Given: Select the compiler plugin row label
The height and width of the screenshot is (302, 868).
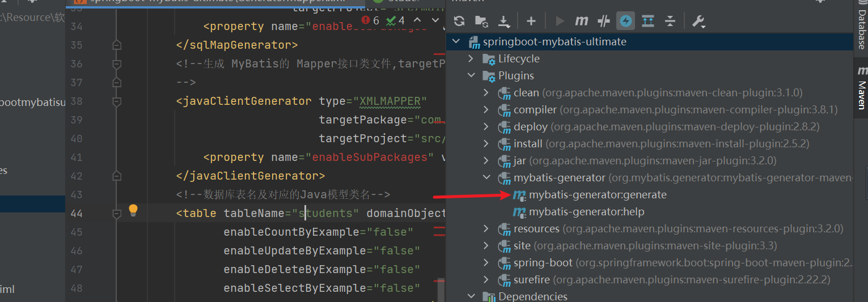Looking at the screenshot, I should [676, 110].
